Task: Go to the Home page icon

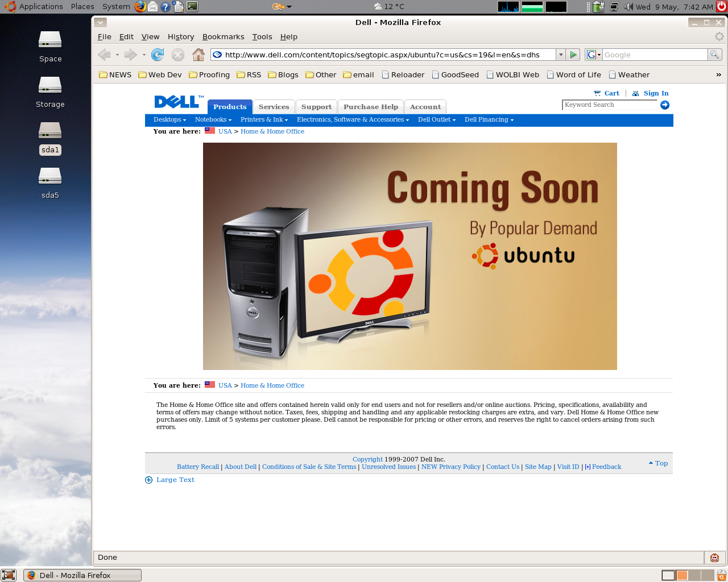Action: pos(198,55)
